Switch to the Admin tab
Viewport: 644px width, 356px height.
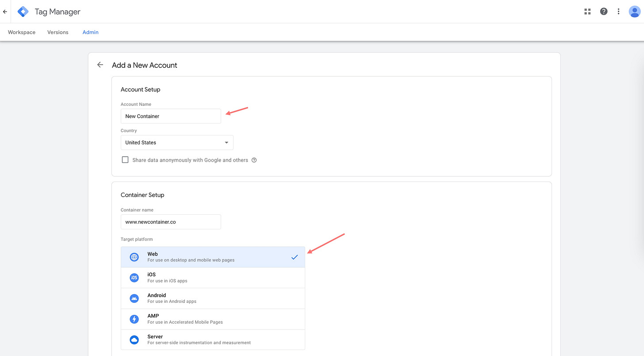coord(91,32)
